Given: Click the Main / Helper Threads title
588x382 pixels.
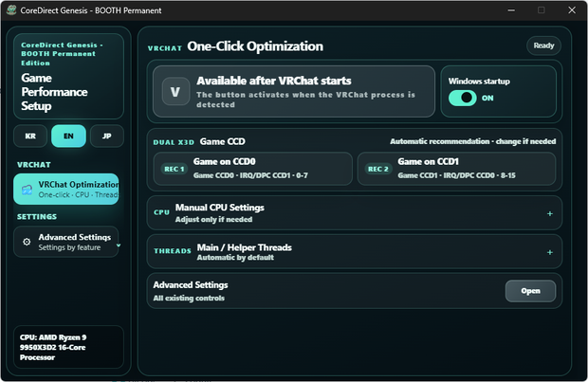Looking at the screenshot, I should tap(245, 247).
